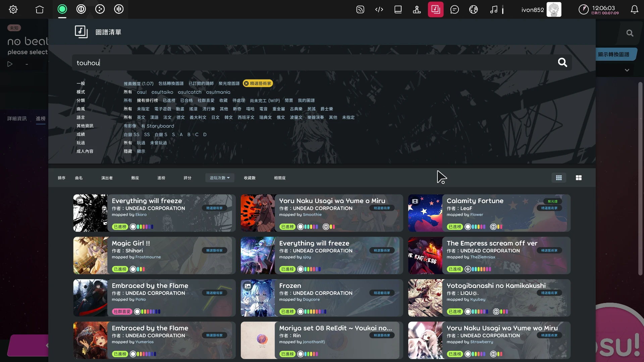The height and width of the screenshot is (362, 644).
Task: Close the highlighted beatmap listing icon
Action: 436,9
